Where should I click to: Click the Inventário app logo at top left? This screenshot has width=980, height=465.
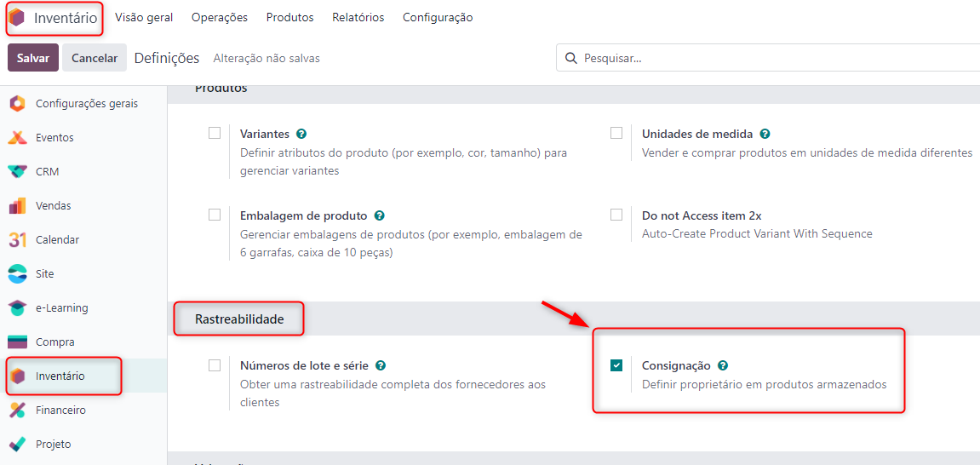(x=18, y=18)
